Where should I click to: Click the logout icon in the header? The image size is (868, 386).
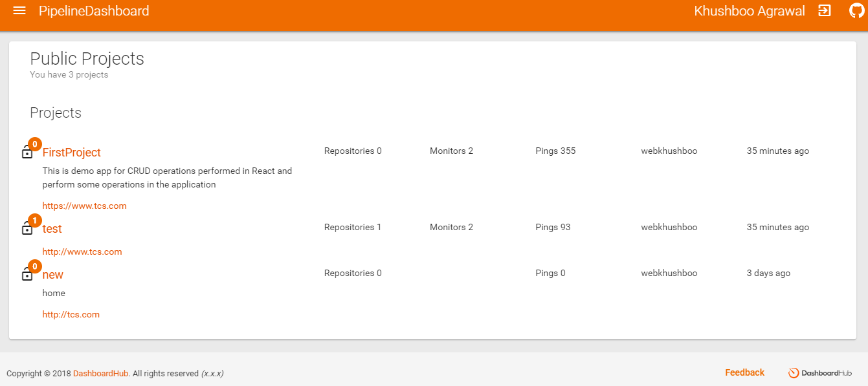(x=824, y=10)
